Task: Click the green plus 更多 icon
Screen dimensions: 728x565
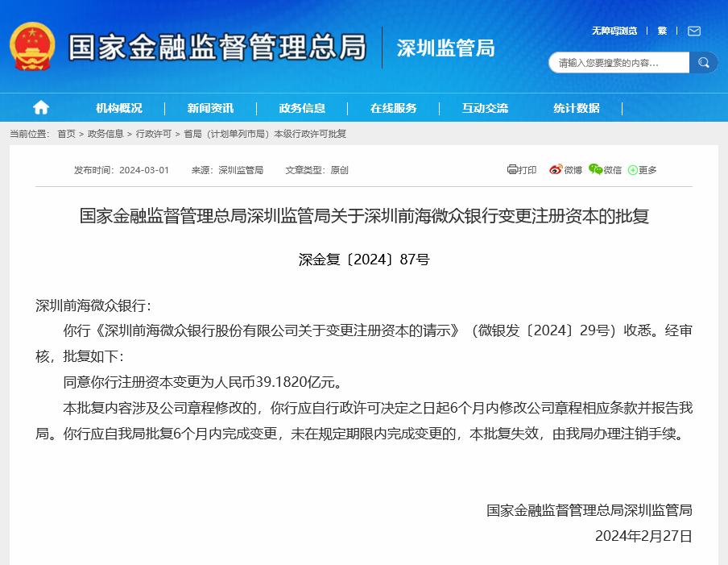Action: [632, 170]
